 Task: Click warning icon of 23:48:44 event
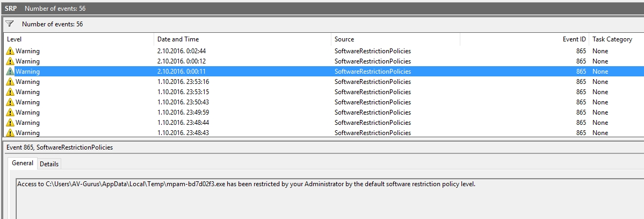10,123
